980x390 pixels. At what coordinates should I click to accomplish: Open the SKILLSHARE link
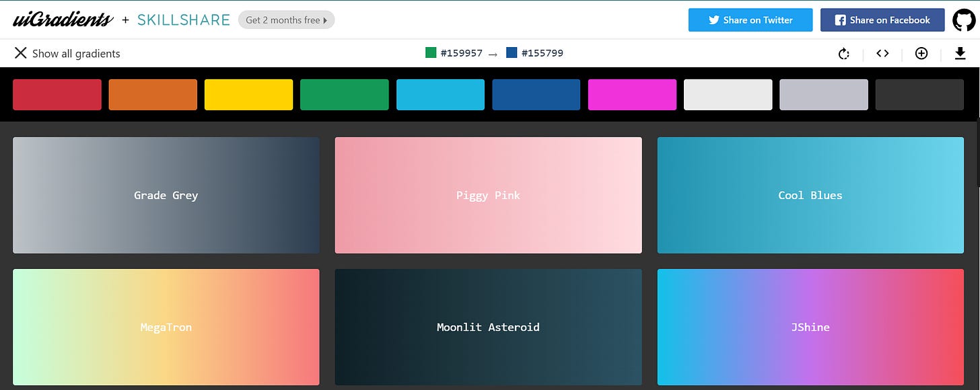tap(184, 20)
